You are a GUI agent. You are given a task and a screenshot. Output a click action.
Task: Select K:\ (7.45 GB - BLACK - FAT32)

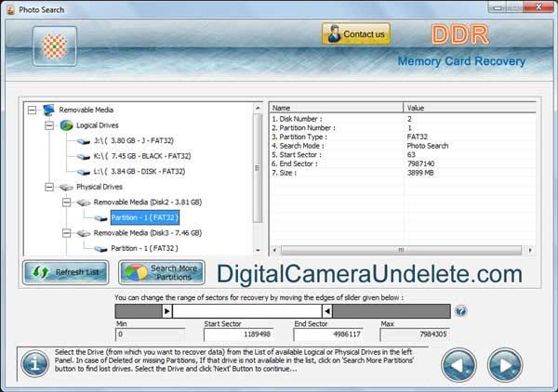tap(142, 156)
